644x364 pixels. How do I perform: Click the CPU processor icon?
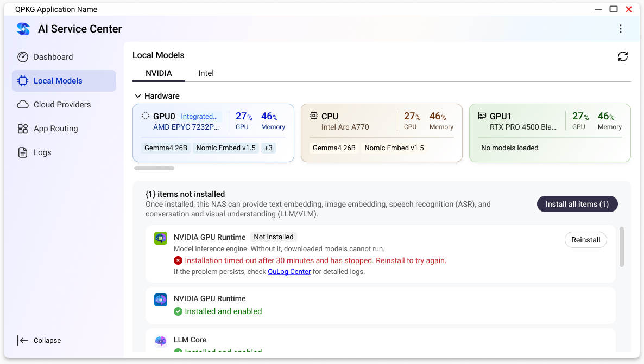click(x=314, y=116)
